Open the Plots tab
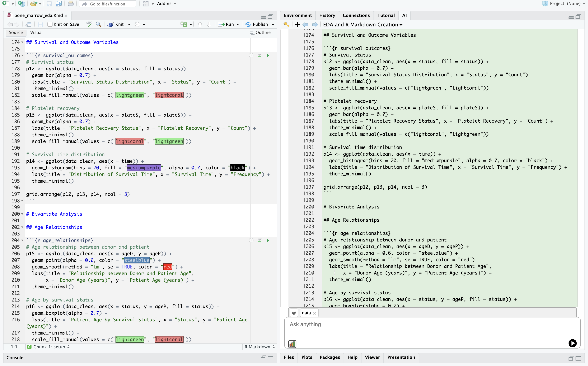 pyautogui.click(x=307, y=357)
